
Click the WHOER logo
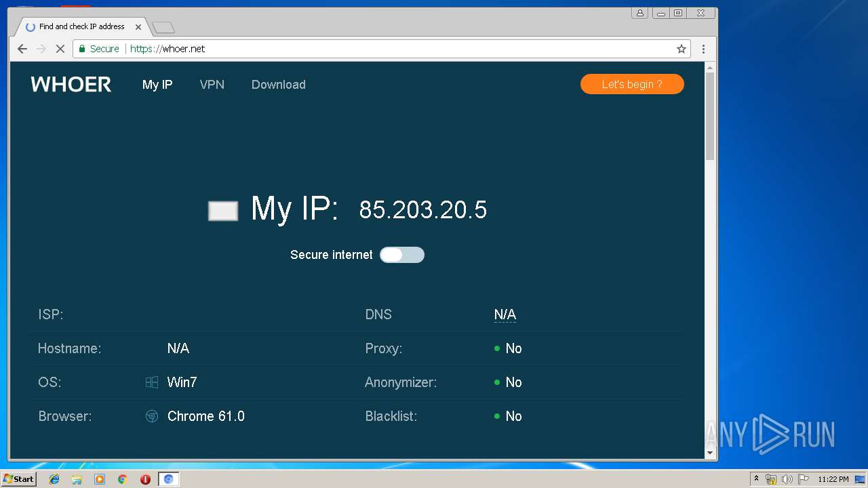coord(71,85)
